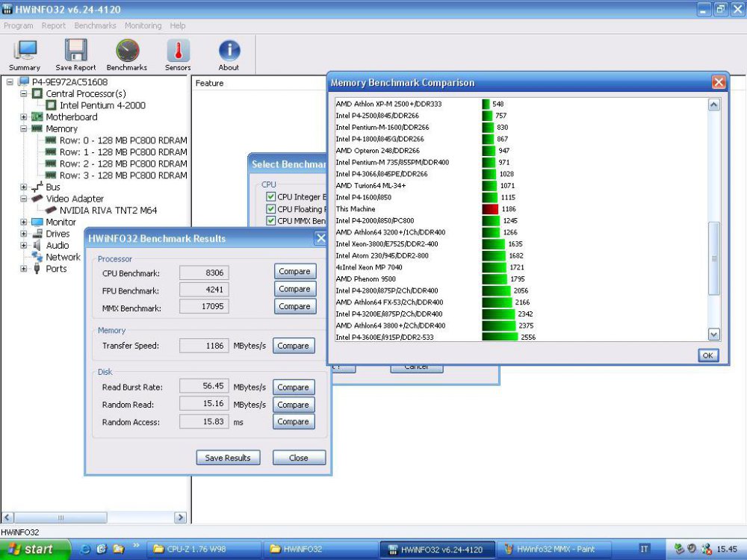747x560 pixels.
Task: Click the comparison list scroll down arrow
Action: point(713,335)
